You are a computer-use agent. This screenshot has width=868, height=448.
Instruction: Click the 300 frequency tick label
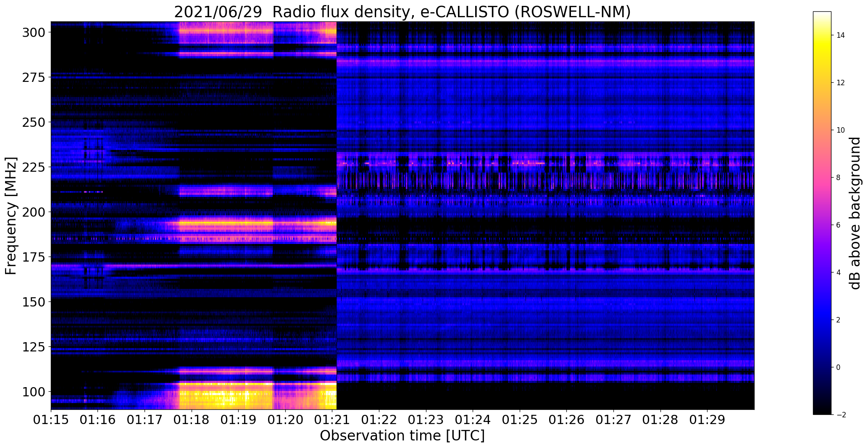(33, 32)
